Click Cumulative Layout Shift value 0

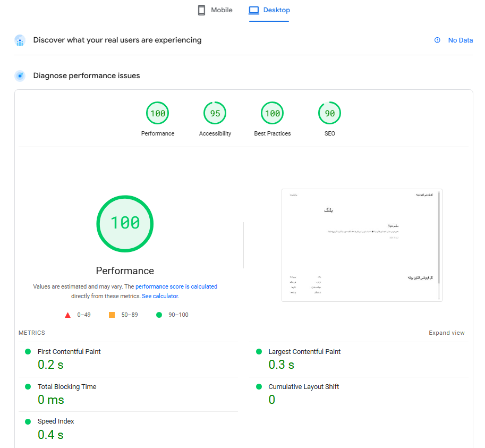tap(271, 400)
